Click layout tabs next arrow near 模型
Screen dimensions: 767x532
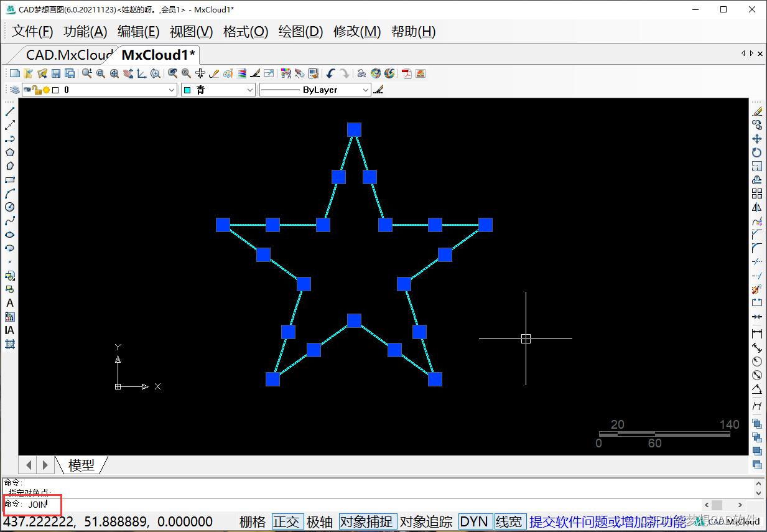(x=45, y=465)
